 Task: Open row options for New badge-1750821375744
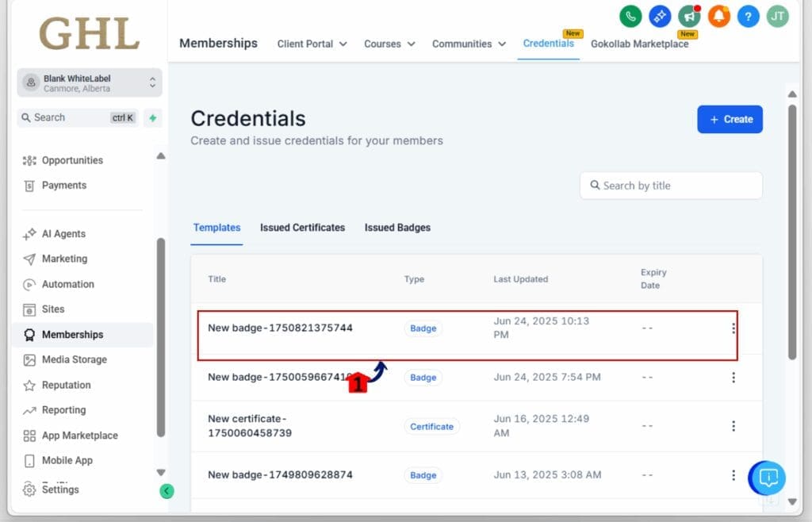[733, 328]
